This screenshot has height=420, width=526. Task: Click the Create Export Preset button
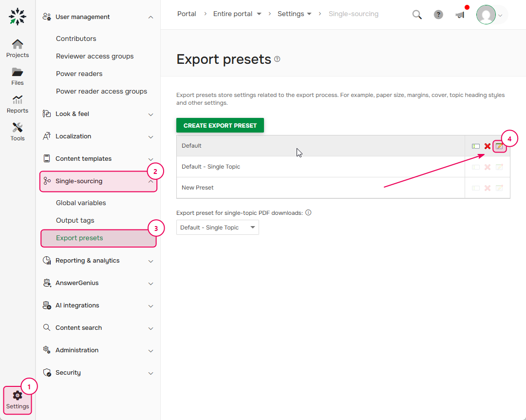click(220, 125)
